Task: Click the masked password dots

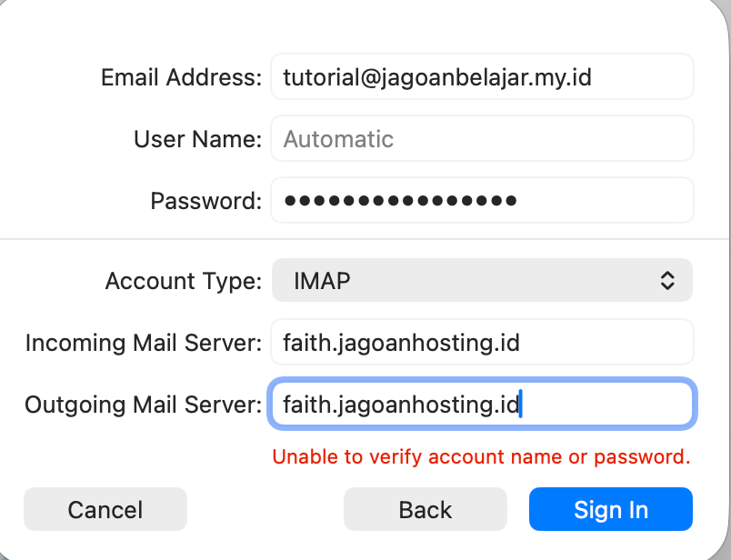Action: click(400, 201)
